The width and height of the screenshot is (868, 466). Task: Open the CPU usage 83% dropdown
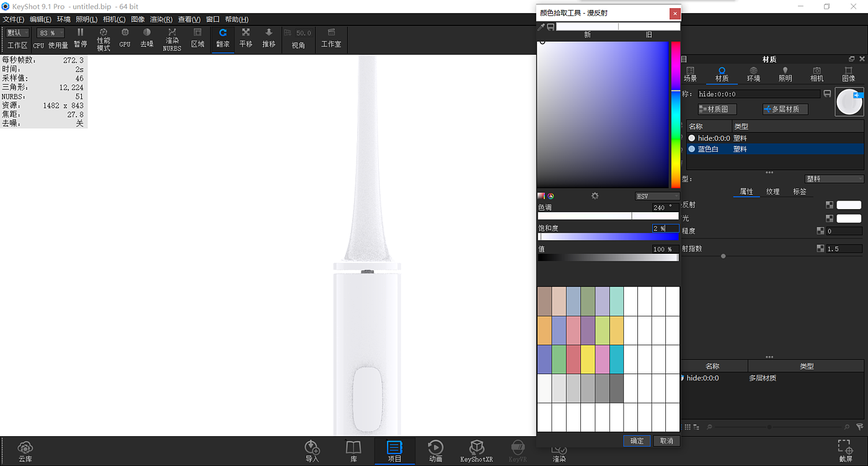tap(51, 33)
